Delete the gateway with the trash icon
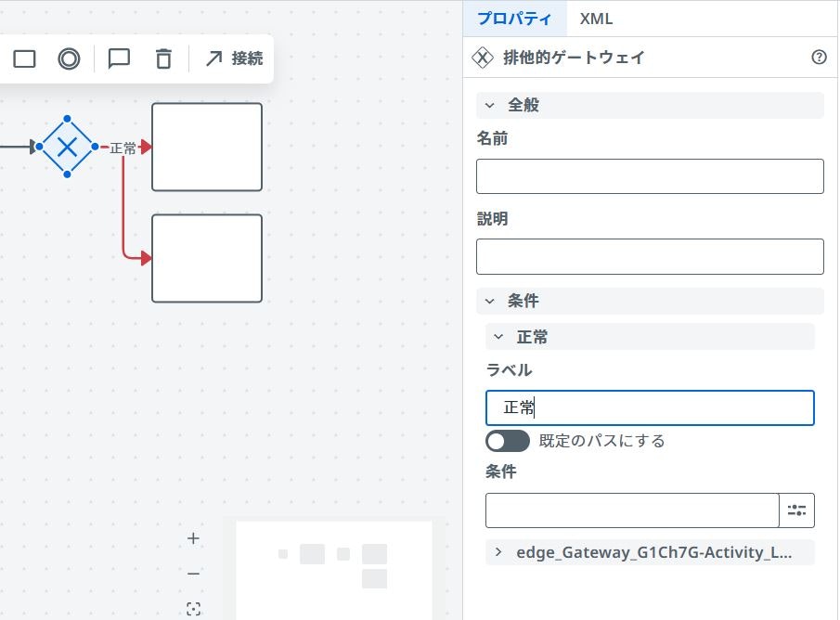The image size is (840, 620). 163,58
